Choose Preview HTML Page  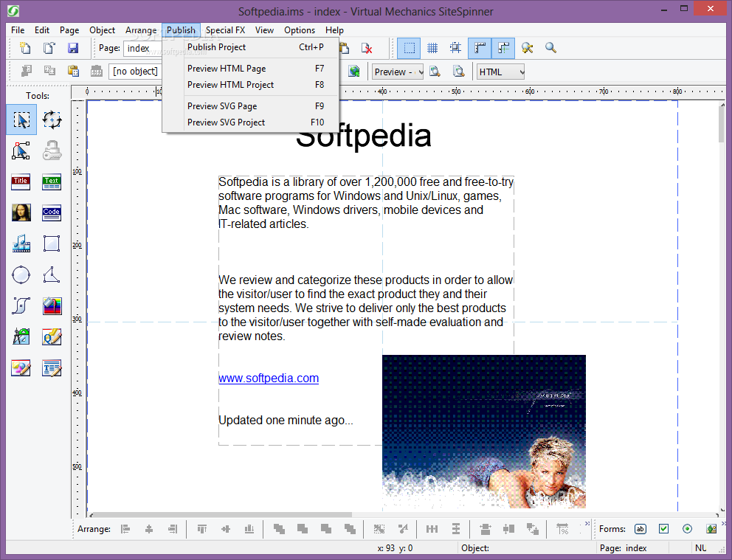coord(251,69)
